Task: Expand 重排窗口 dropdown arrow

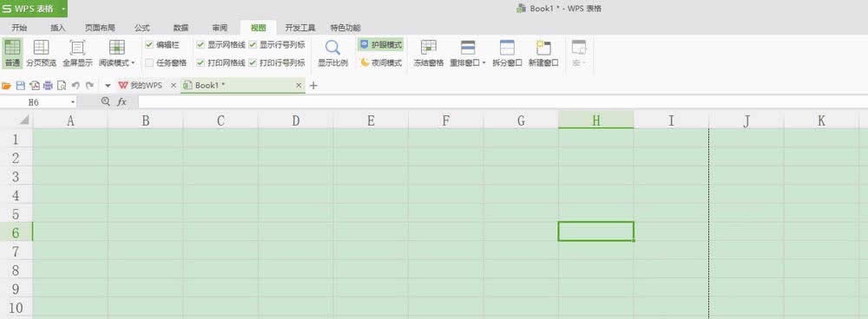Action: coord(484,63)
